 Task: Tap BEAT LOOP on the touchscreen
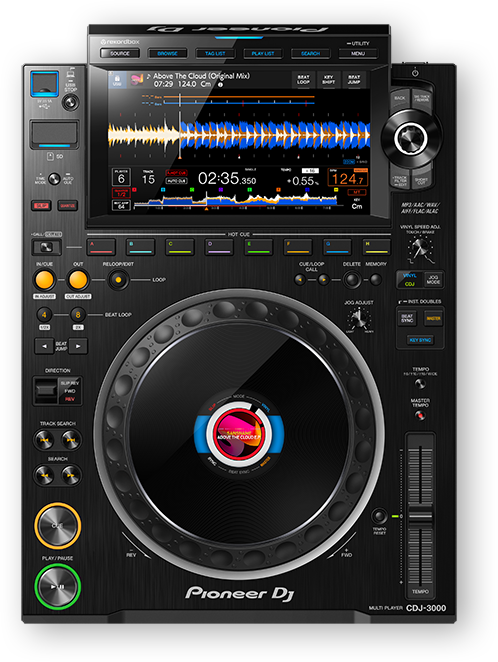tap(303, 79)
